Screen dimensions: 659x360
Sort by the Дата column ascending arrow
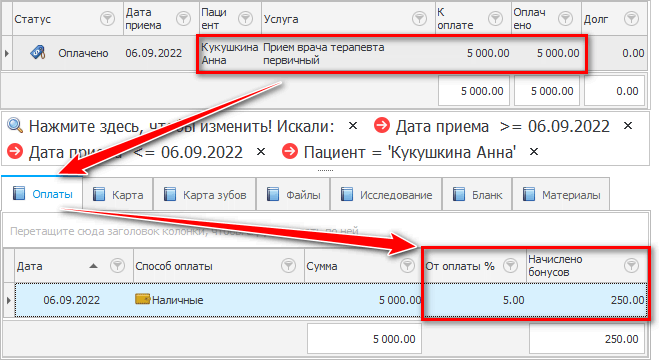93,266
